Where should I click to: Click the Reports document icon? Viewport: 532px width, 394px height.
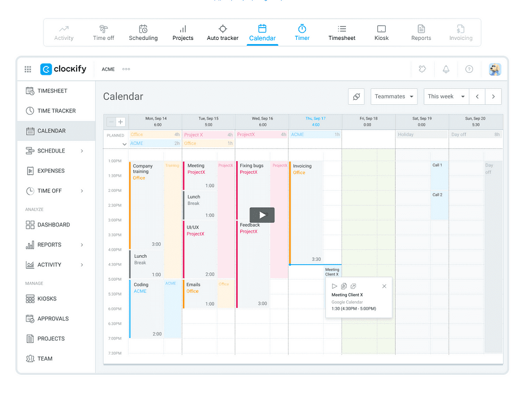(x=421, y=29)
